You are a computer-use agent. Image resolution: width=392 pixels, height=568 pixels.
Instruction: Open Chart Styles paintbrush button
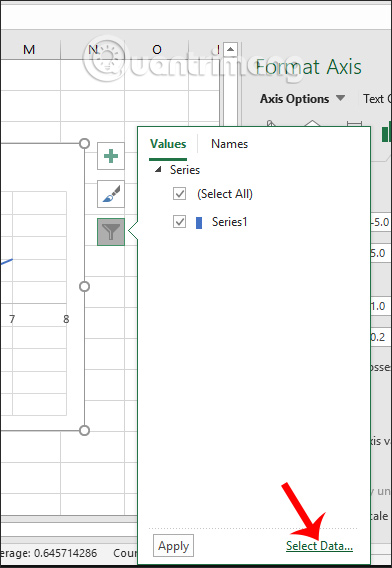[x=111, y=194]
